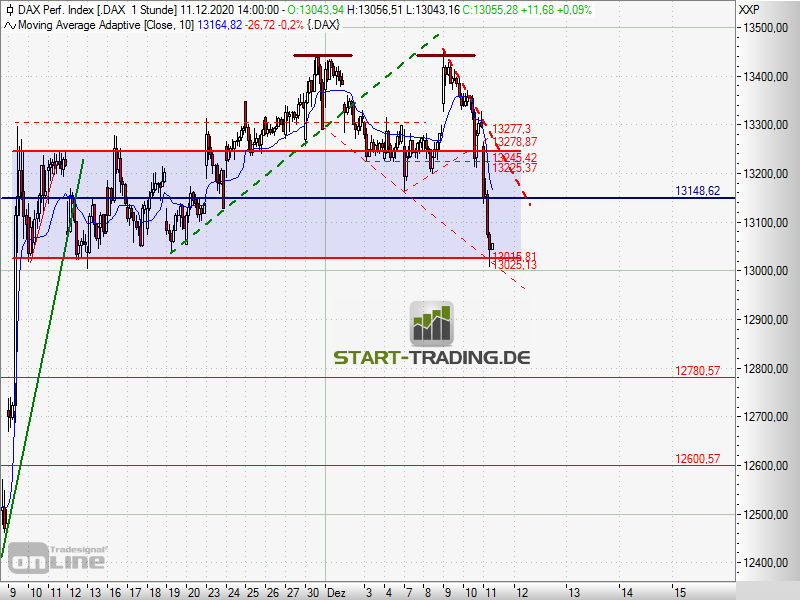This screenshot has height=600, width=800.
Task: Click the XXP label above the price axis
Action: pos(747,10)
